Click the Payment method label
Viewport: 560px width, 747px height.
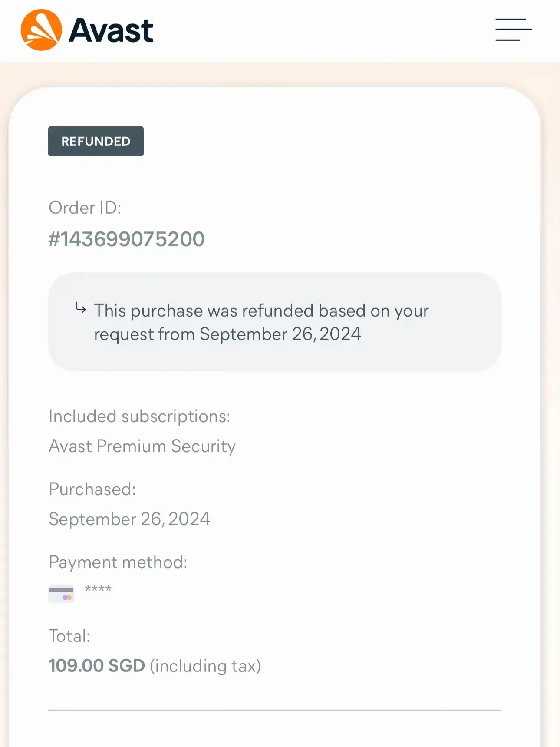tap(118, 562)
